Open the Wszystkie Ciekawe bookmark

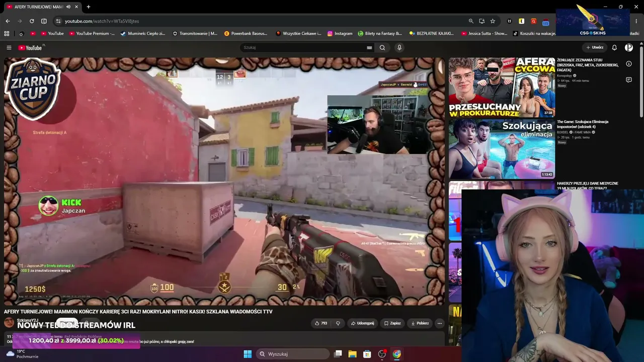click(x=298, y=34)
